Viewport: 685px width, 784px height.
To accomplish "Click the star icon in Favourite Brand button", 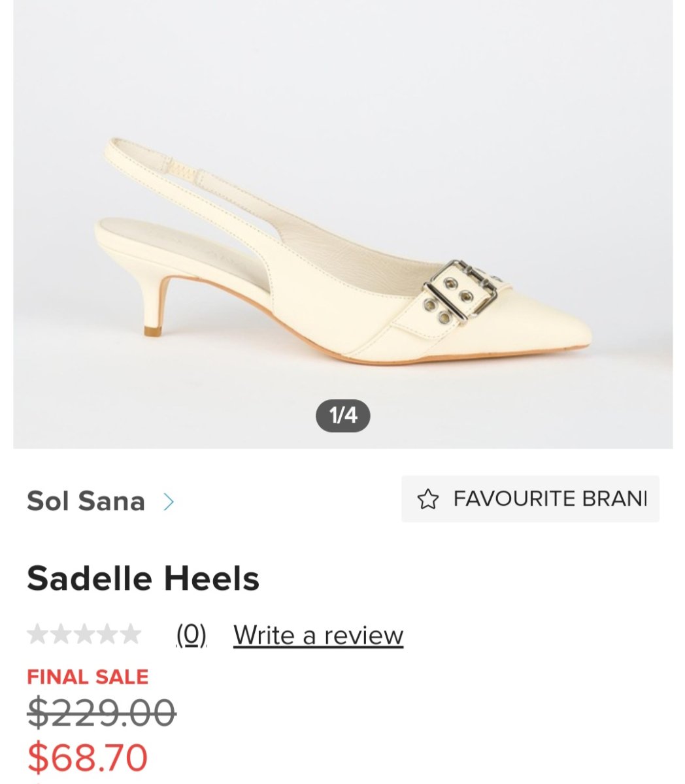I will [x=427, y=500].
